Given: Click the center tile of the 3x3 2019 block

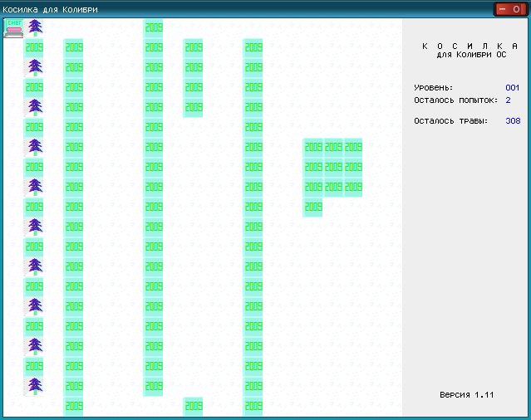Looking at the screenshot, I should tap(333, 167).
